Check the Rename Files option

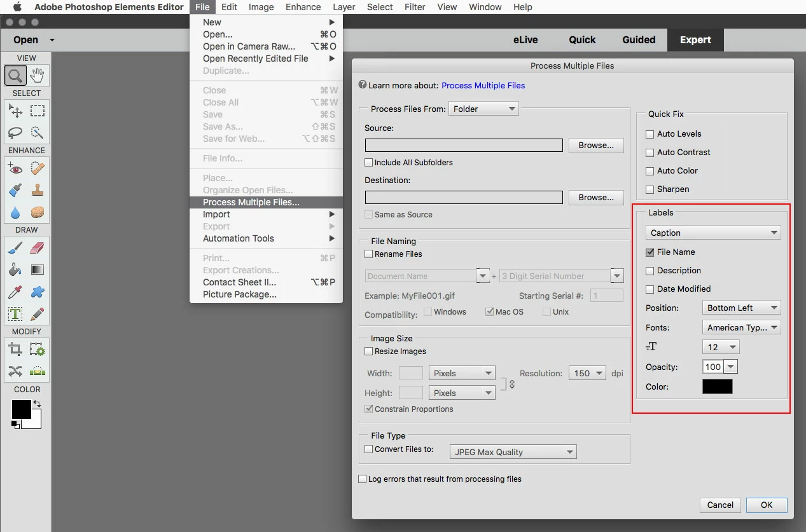(369, 254)
